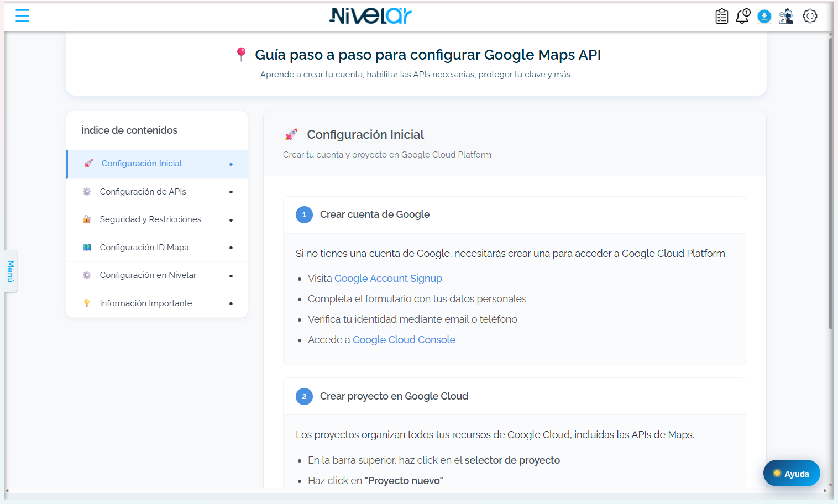The height and width of the screenshot is (504, 838).
Task: Click the vertical scrollbar down arrow
Action: coord(830,485)
